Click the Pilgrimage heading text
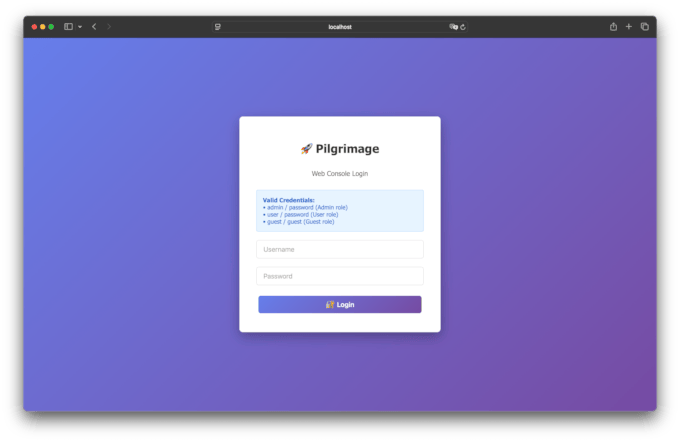The height and width of the screenshot is (442, 680). 347,149
